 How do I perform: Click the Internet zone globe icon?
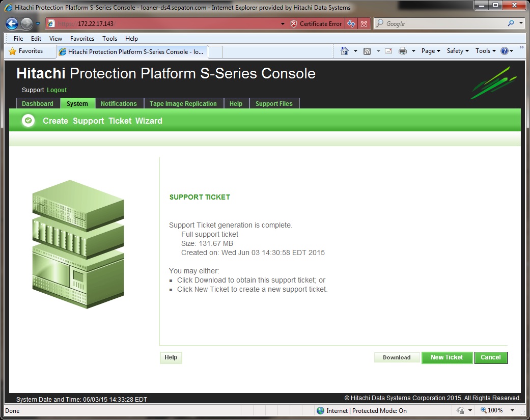(x=320, y=410)
